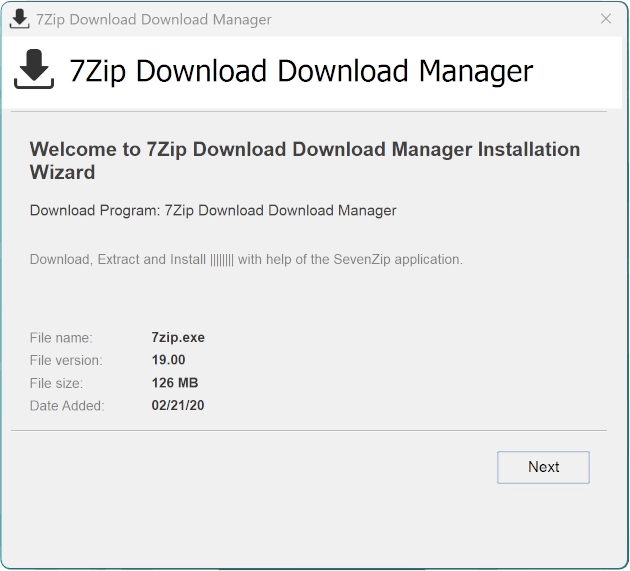The height and width of the screenshot is (571, 630).
Task: Click the Download Program line
Action: click(x=213, y=211)
